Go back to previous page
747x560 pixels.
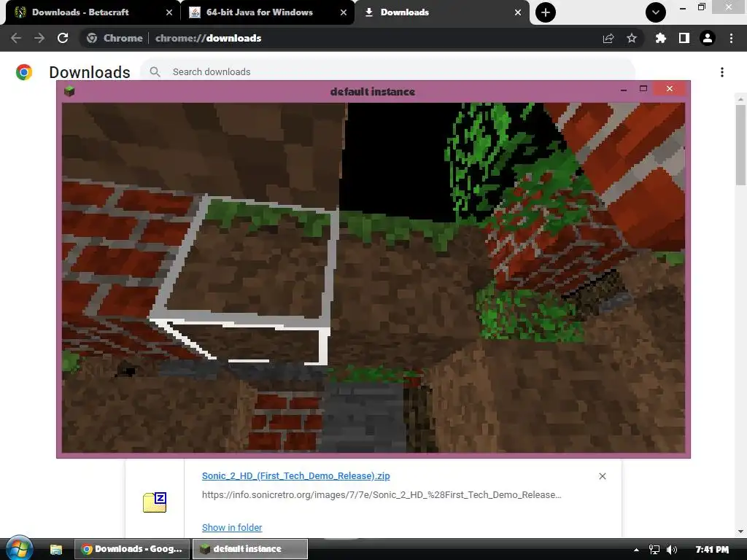coord(16,38)
